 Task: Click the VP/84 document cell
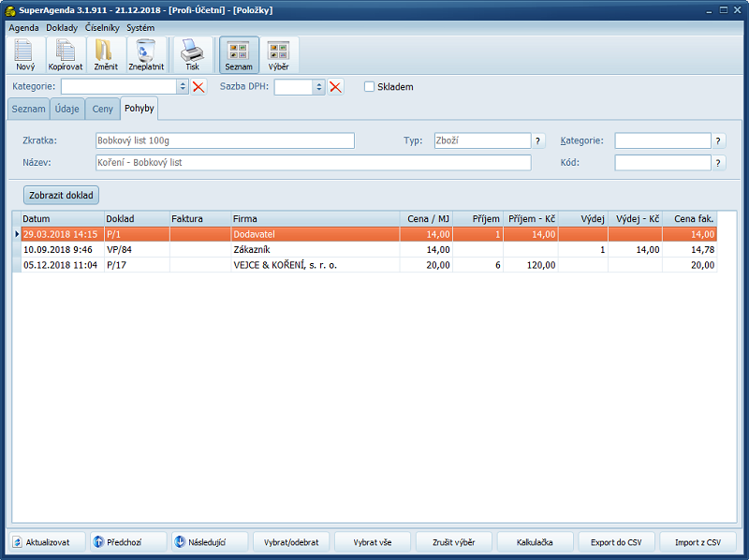(137, 249)
